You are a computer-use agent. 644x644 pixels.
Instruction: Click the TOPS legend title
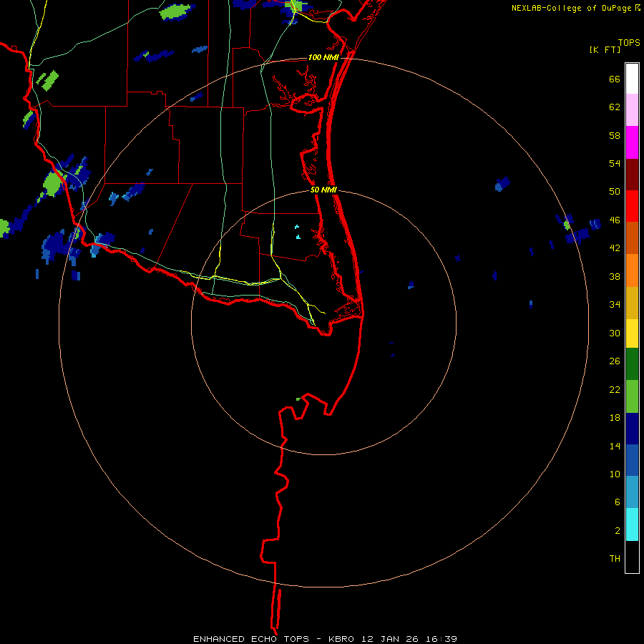coord(629,42)
